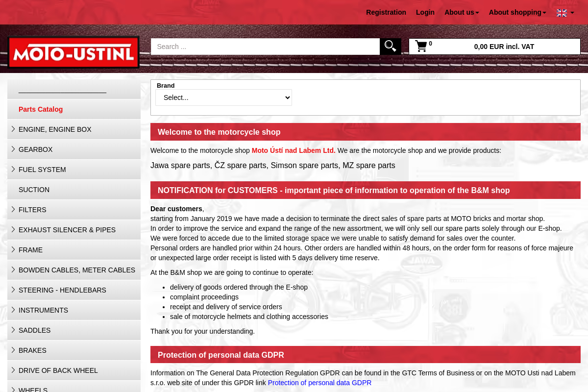Expand chevron beside DRIVE OF BACK WHEEL
This screenshot has height=392, width=588.
pos(13,370)
